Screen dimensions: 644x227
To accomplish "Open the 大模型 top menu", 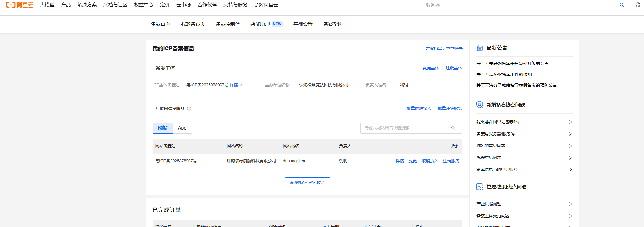I will pyautogui.click(x=47, y=5).
